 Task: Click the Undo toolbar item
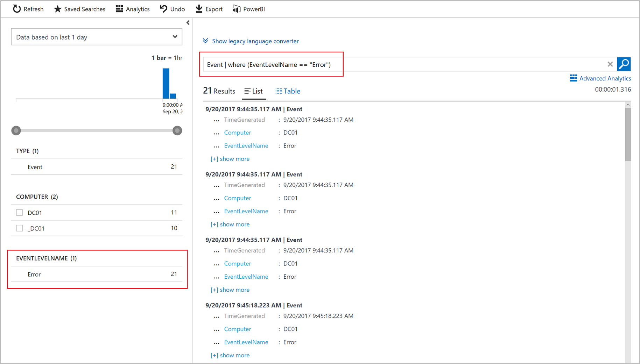pos(172,9)
